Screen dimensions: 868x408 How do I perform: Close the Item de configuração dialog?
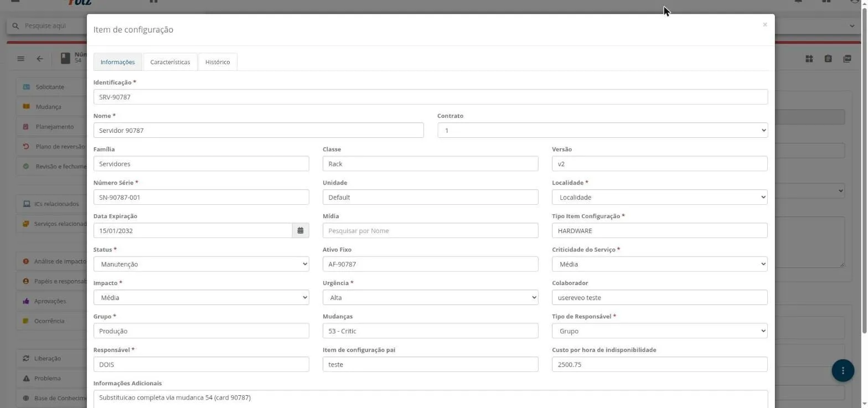tap(764, 25)
